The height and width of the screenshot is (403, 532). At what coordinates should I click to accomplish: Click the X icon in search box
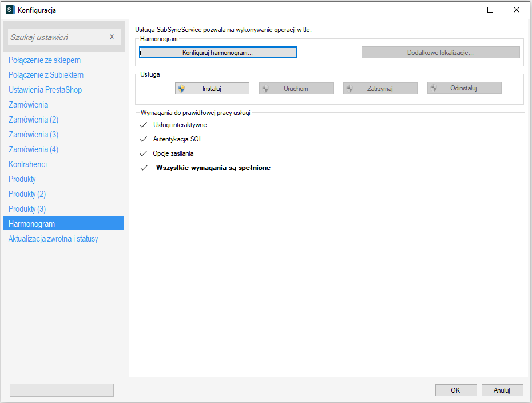tap(112, 37)
